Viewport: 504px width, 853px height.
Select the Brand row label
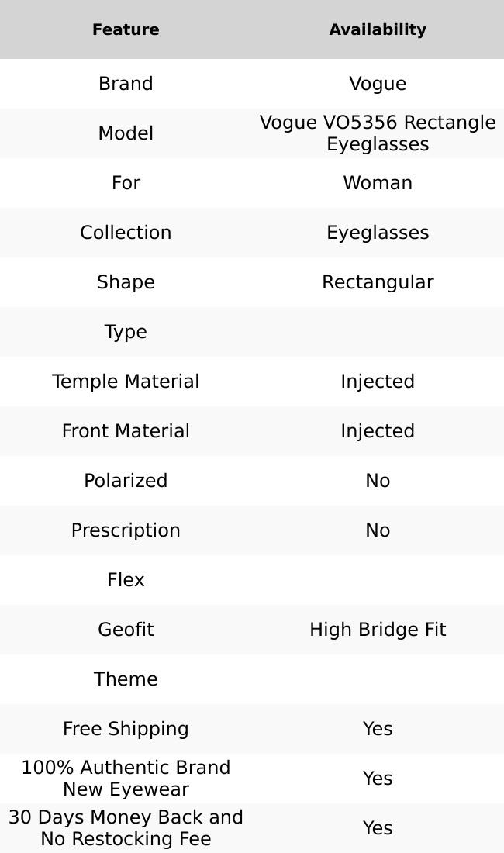pos(126,84)
